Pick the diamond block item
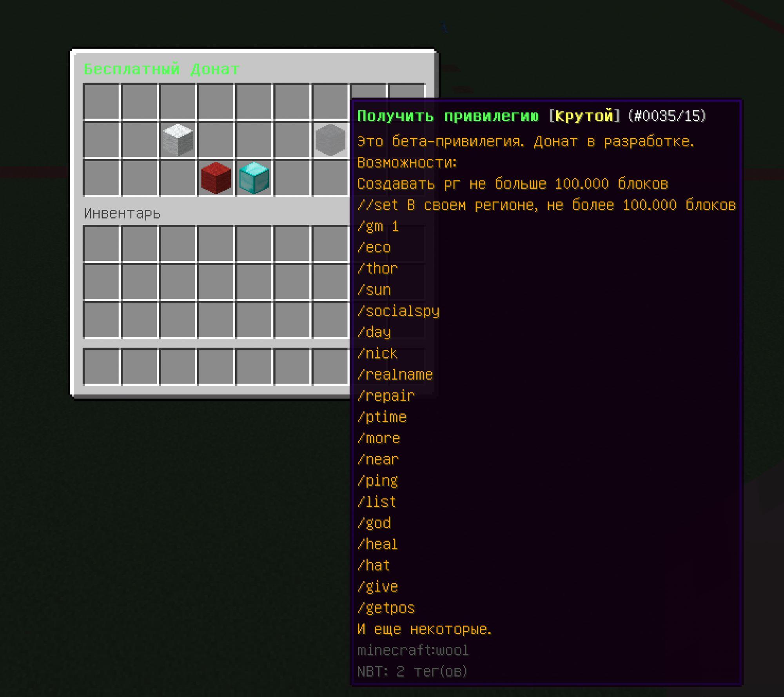784x697 pixels. pos(254,178)
